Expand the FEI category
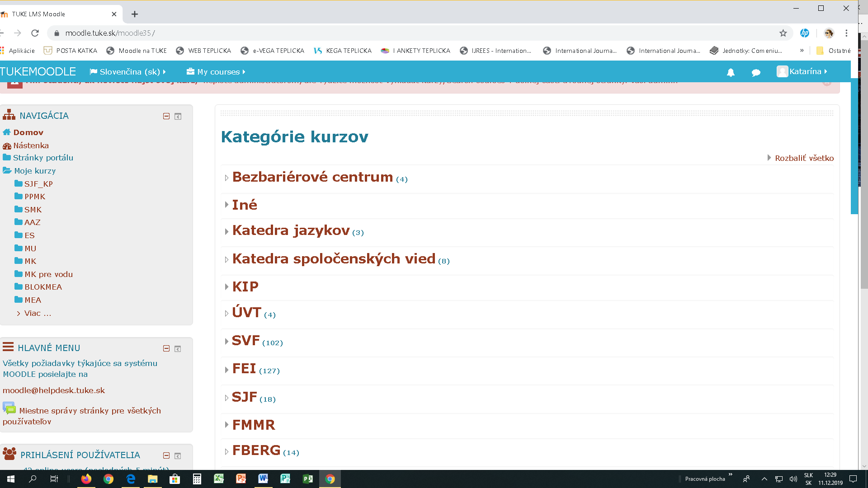868x488 pixels. pos(226,370)
